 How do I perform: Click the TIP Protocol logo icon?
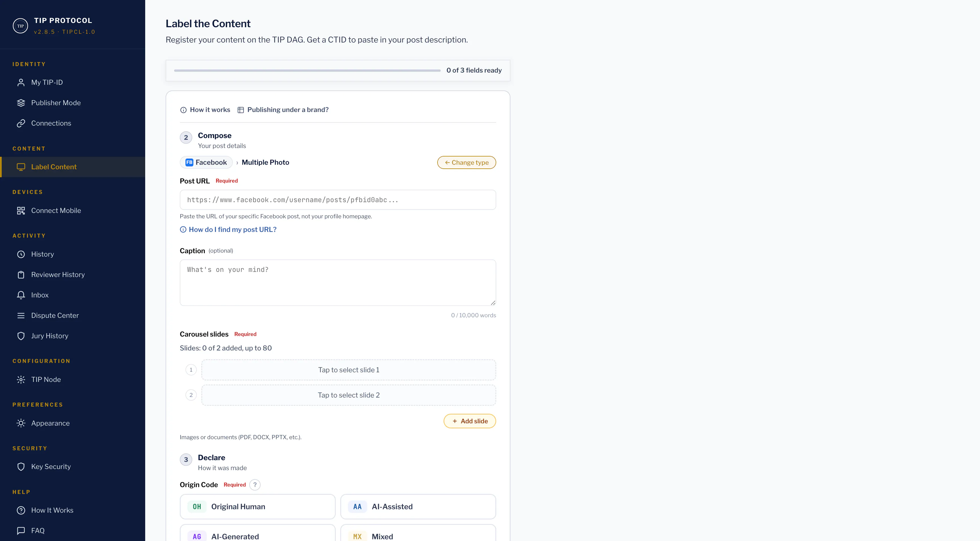[20, 26]
